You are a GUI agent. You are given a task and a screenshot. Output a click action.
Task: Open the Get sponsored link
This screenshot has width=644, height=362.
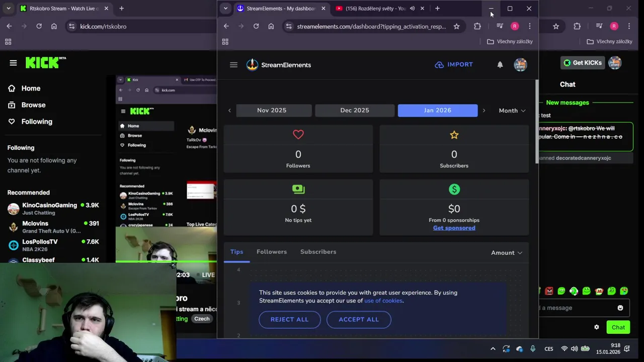click(454, 228)
